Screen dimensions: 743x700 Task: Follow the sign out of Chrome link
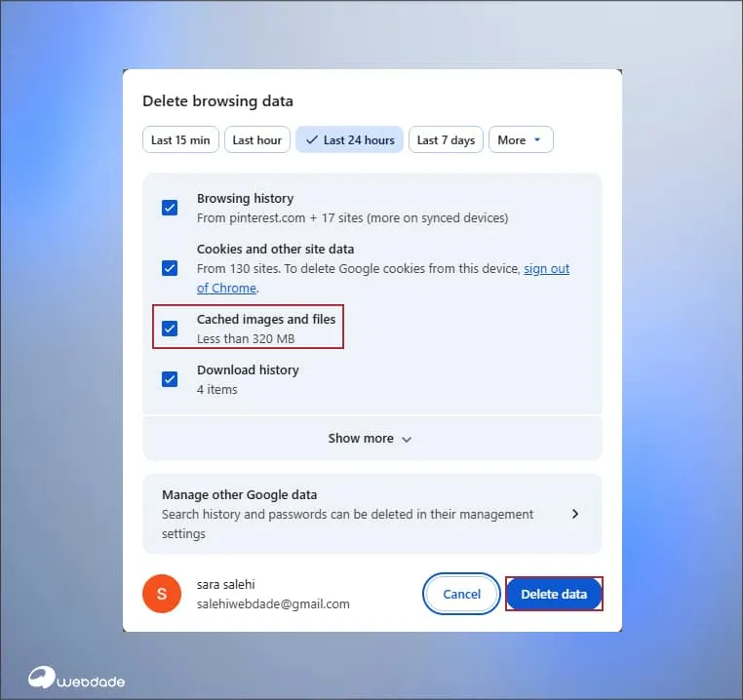click(546, 269)
